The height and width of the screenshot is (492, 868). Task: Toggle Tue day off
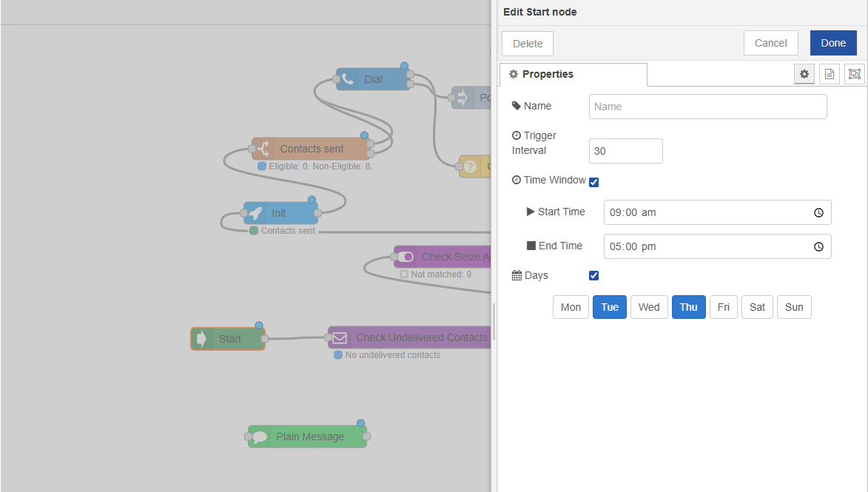pos(610,307)
